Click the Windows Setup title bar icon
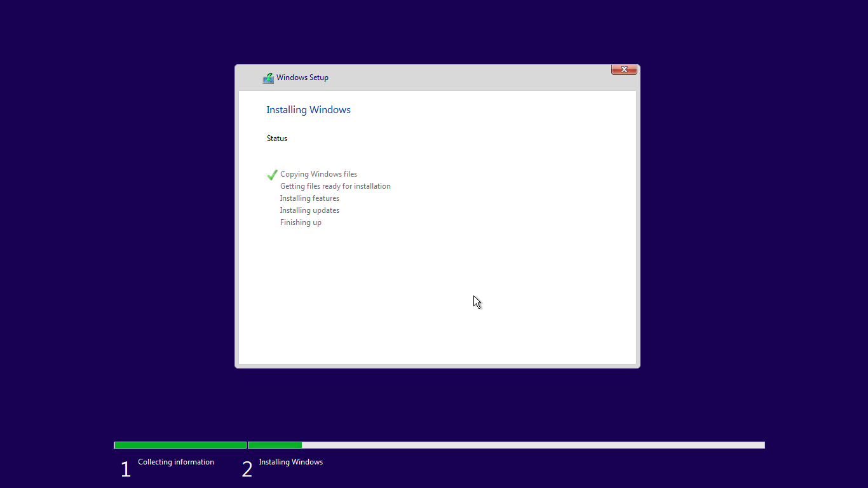Viewport: 868px width, 488px height. 268,78
